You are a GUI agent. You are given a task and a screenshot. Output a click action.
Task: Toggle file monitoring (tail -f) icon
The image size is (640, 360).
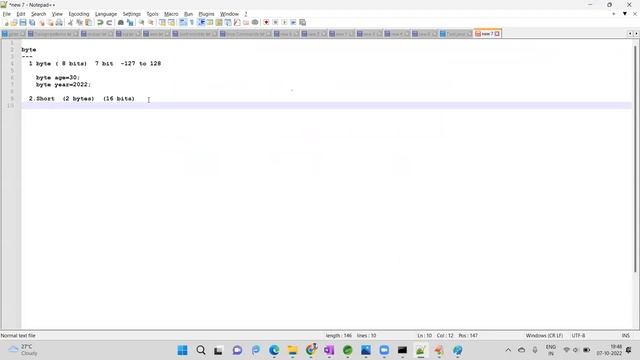[x=255, y=22]
